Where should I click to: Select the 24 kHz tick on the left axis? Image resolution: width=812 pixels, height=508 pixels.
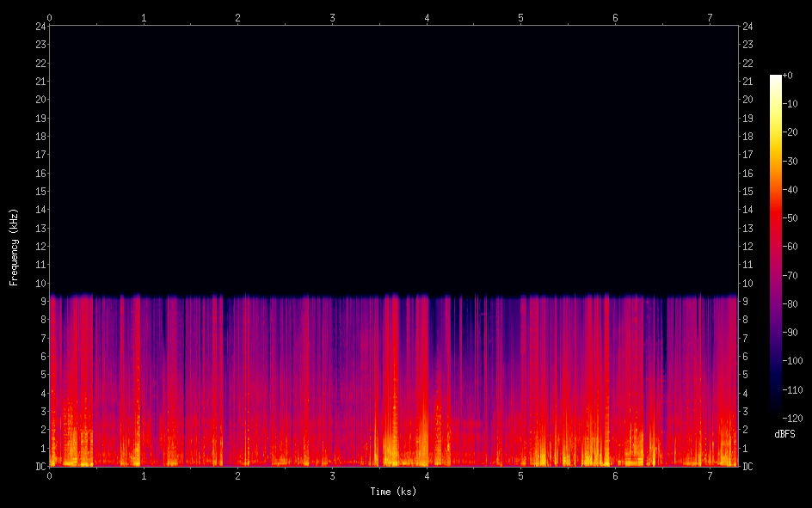point(40,26)
